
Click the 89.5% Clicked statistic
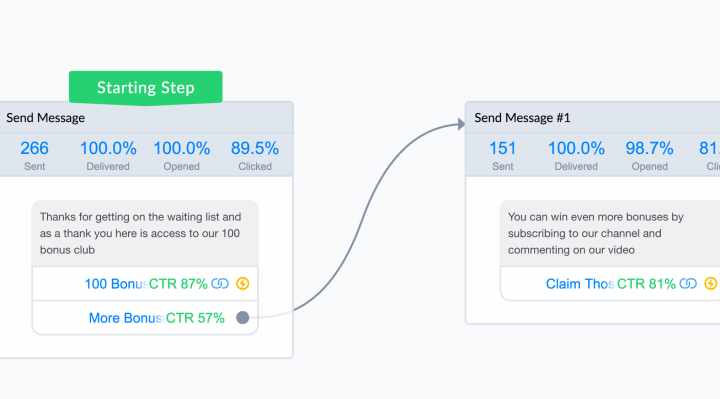point(255,155)
